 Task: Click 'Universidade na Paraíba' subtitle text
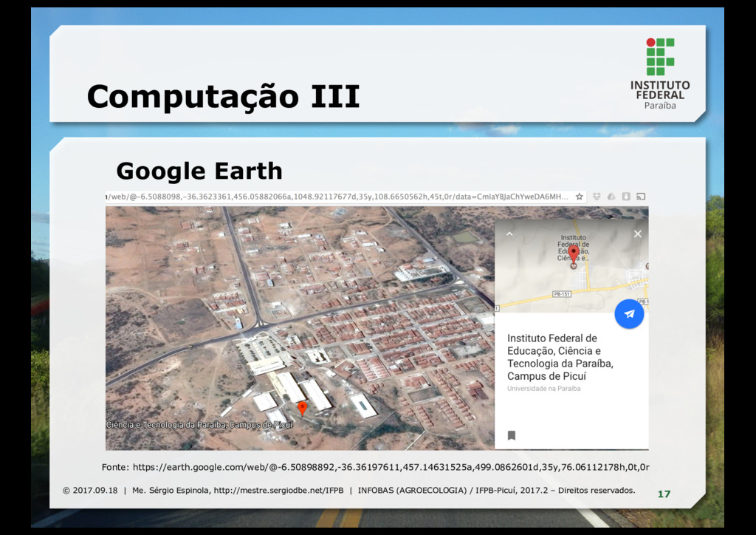point(544,389)
